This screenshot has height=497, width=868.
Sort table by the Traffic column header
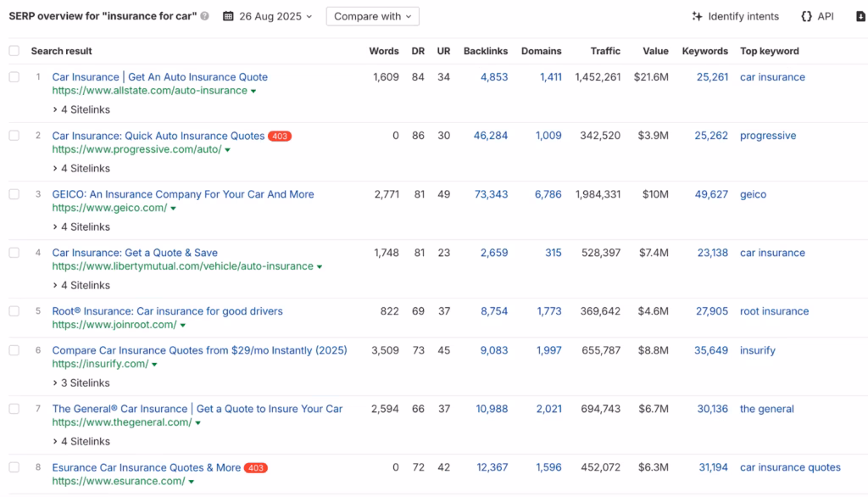pos(605,51)
